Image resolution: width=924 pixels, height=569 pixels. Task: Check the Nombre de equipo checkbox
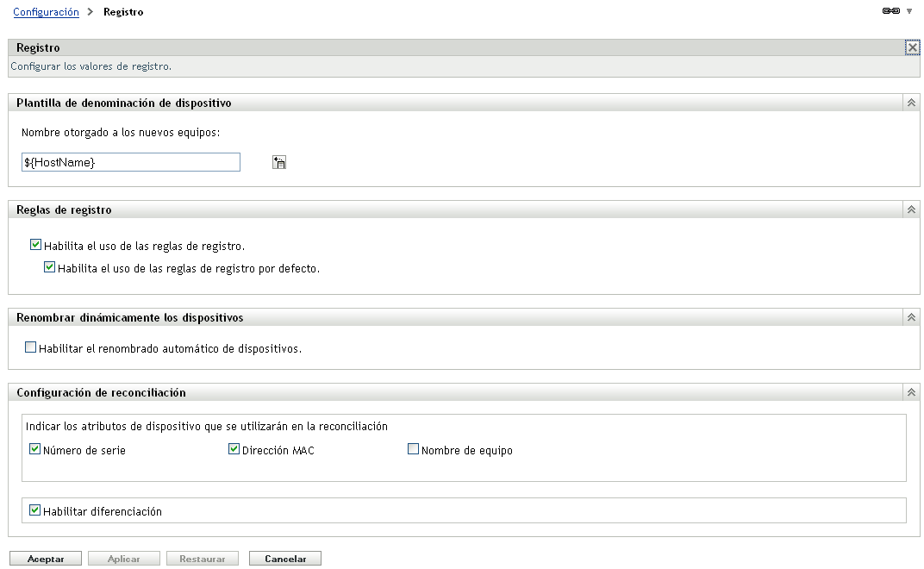pos(413,449)
